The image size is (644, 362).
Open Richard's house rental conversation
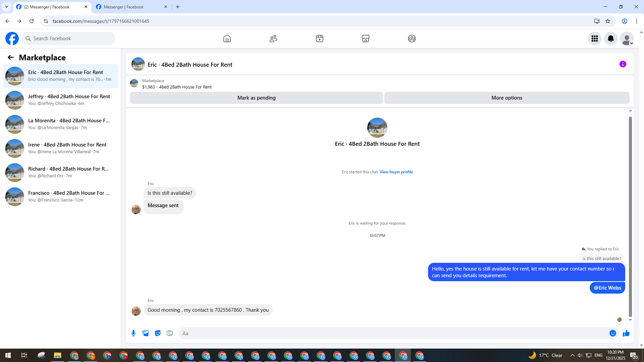tap(60, 172)
